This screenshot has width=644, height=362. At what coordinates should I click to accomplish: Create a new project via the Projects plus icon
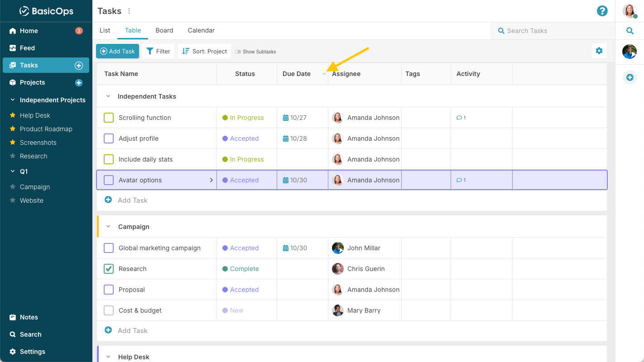[79, 82]
